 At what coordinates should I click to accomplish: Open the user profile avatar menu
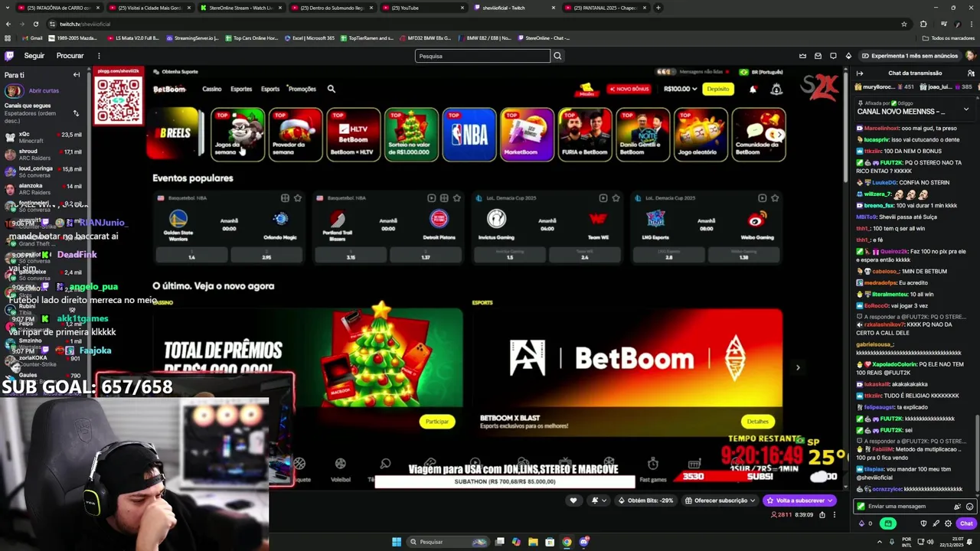pos(970,56)
